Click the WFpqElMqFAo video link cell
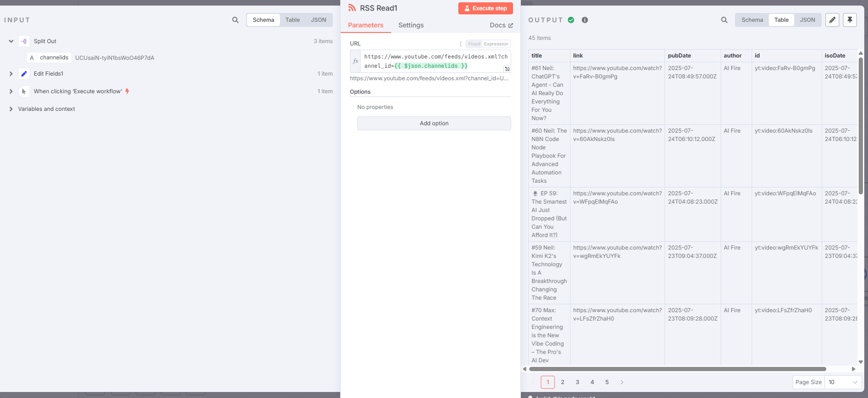The height and width of the screenshot is (398, 868). point(617,214)
